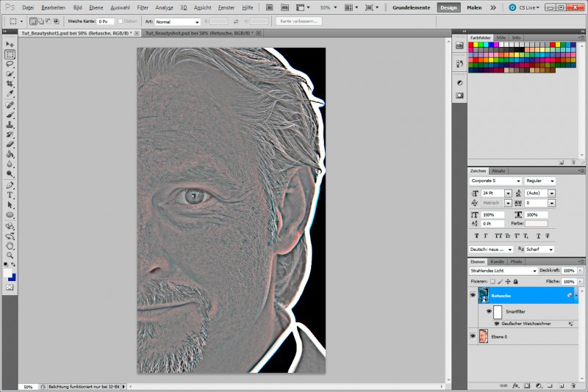Screen dimensions: 588x392
Task: Open CS Live menu
Action: (x=524, y=7)
